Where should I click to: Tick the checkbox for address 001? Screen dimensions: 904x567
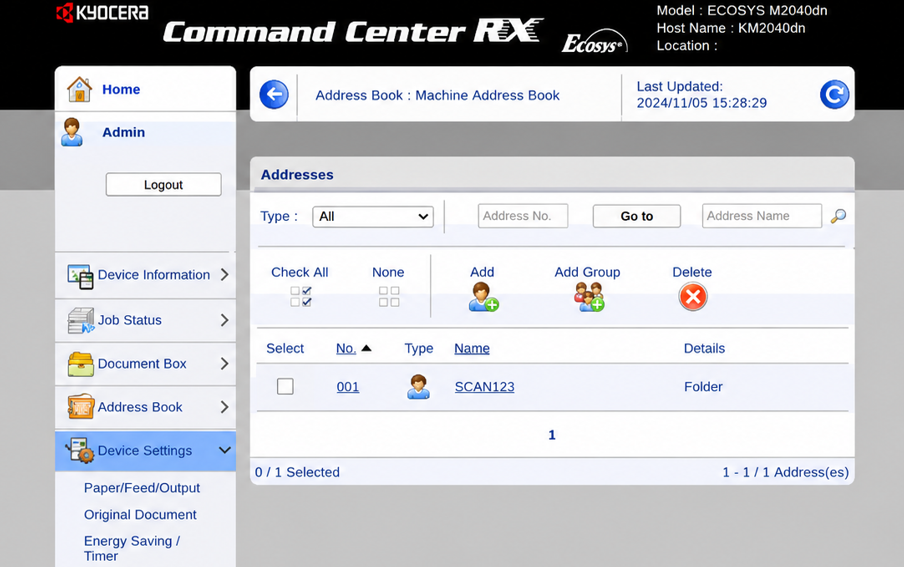285,386
